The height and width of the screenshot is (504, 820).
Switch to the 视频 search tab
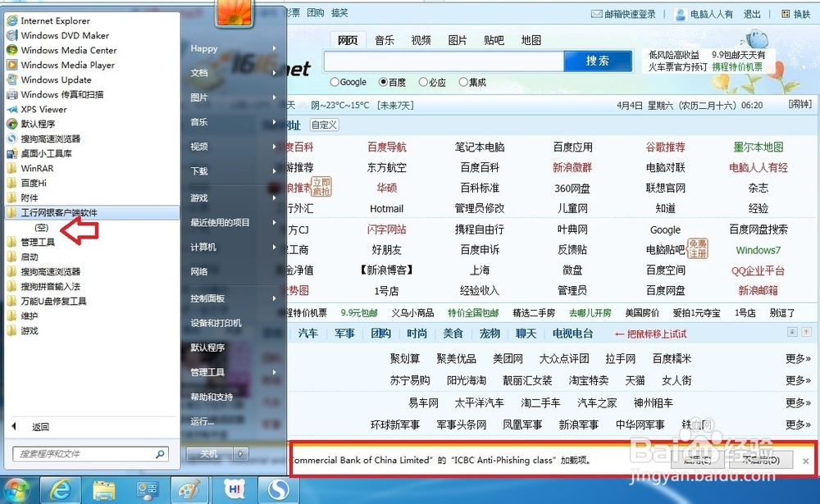421,40
